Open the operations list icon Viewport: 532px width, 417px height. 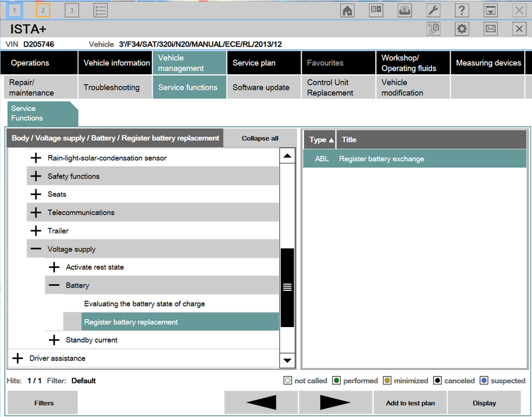tap(101, 10)
